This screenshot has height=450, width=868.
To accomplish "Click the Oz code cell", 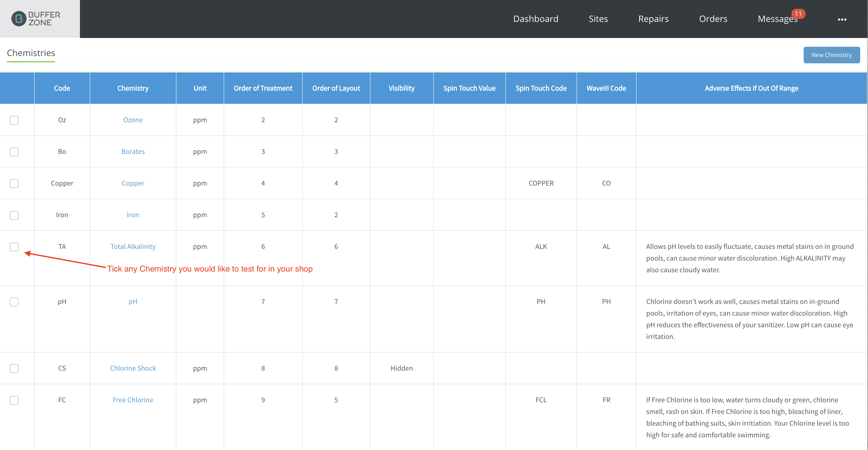I will [62, 120].
